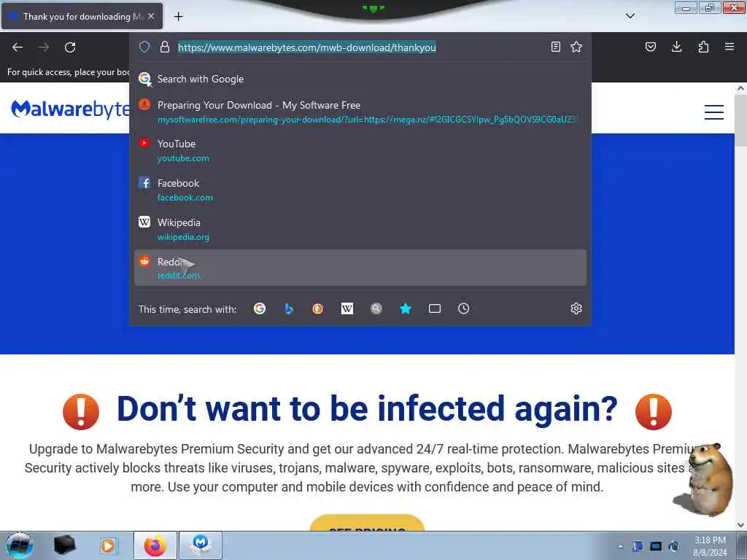Screen dimensions: 747x560
Task: Open the black box taskbar application
Action: [x=64, y=545]
